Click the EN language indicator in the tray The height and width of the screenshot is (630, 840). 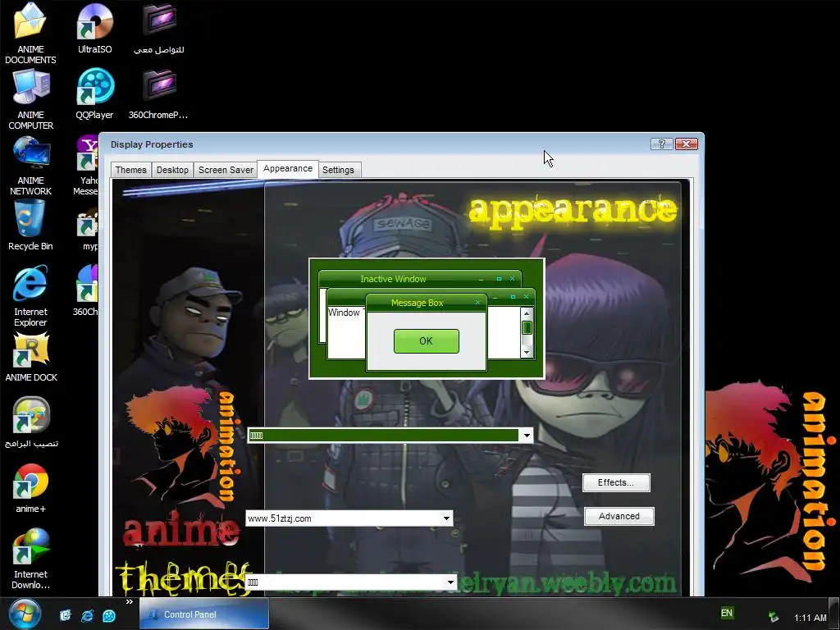pyautogui.click(x=727, y=613)
